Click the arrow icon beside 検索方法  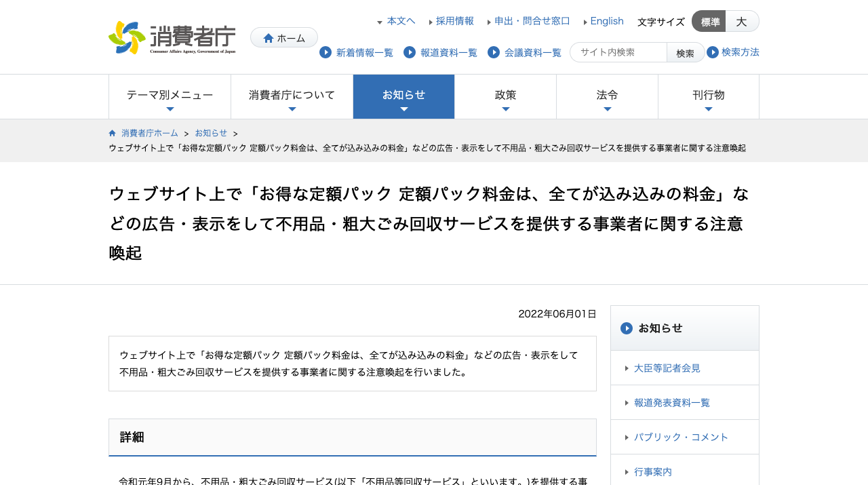coord(713,52)
